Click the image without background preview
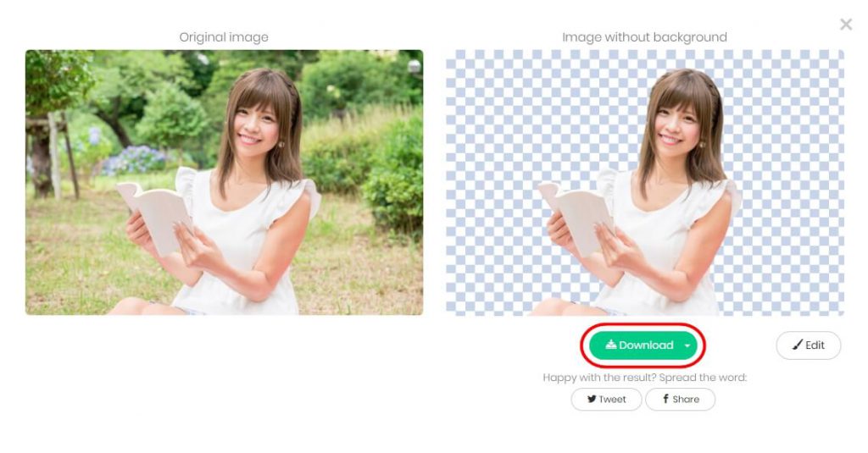868x453 pixels. (x=645, y=183)
